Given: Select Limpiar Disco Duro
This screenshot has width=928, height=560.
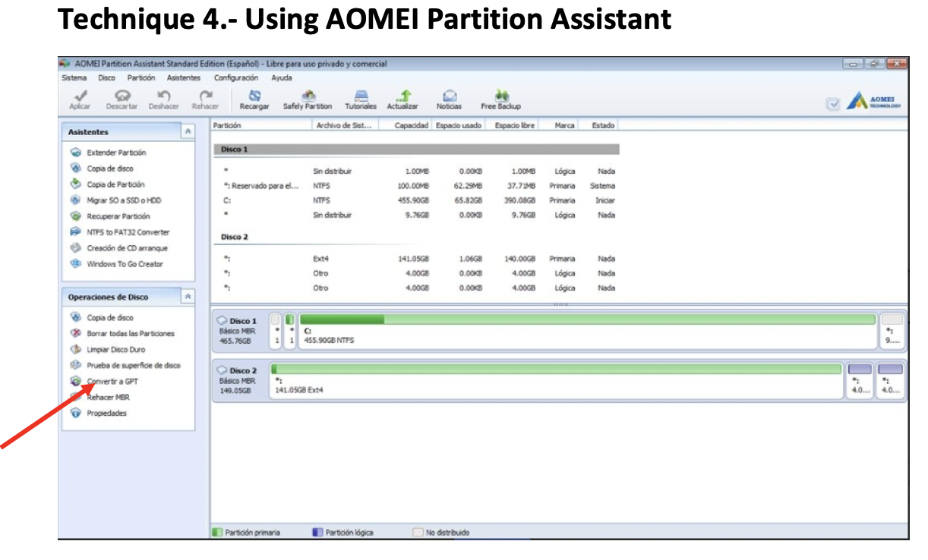Looking at the screenshot, I should (x=115, y=350).
